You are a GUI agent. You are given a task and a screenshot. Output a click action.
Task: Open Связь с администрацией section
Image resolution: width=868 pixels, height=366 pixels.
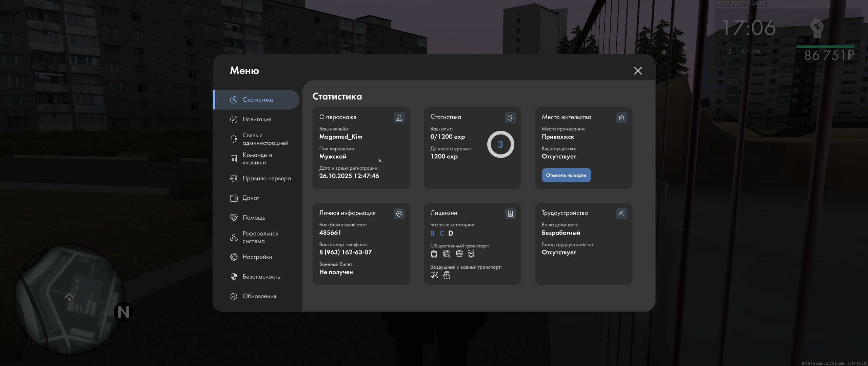[x=265, y=139]
